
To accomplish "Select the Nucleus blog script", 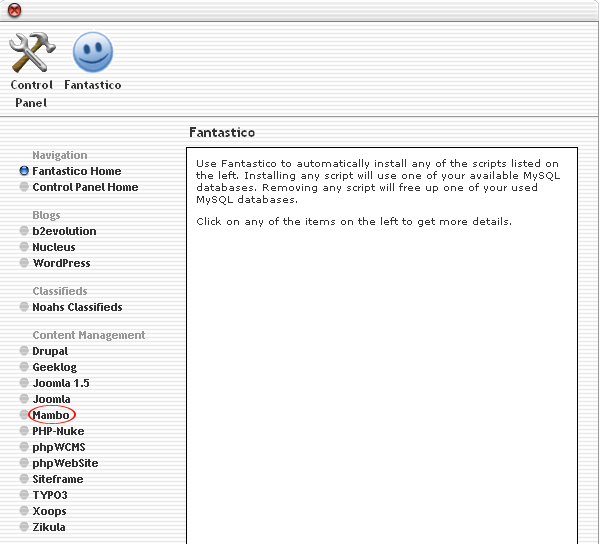I will point(54,247).
